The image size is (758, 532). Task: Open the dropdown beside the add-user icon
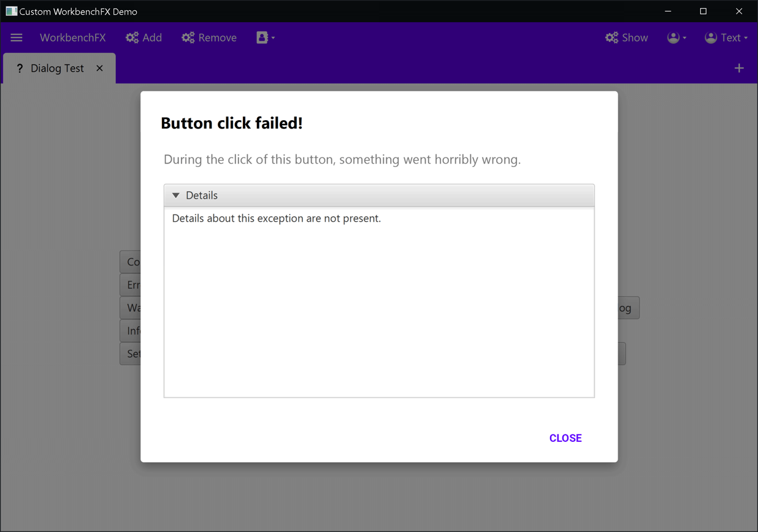[272, 37]
